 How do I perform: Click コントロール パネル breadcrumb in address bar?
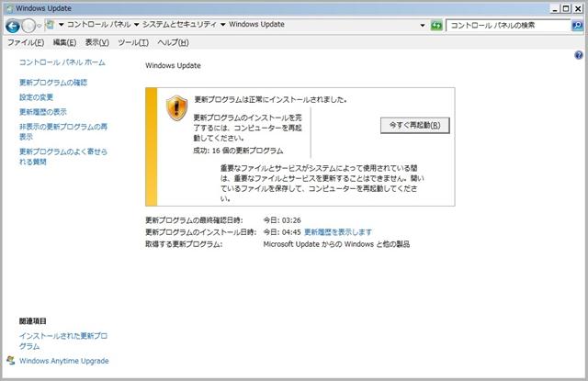tap(99, 25)
